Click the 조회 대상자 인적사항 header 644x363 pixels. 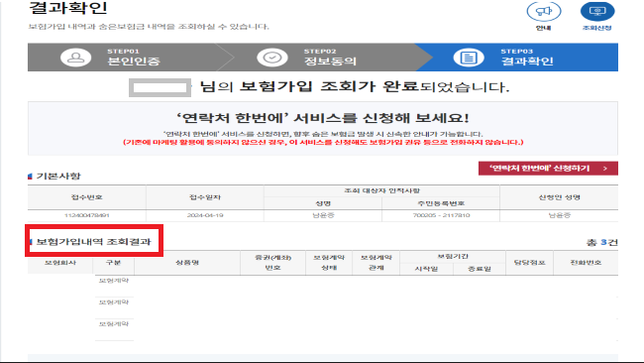point(382,190)
